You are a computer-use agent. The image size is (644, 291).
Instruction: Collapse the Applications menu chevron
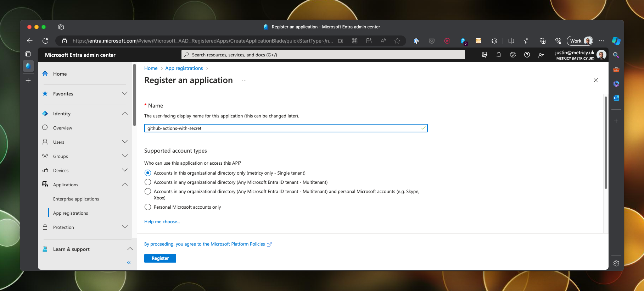pyautogui.click(x=125, y=185)
